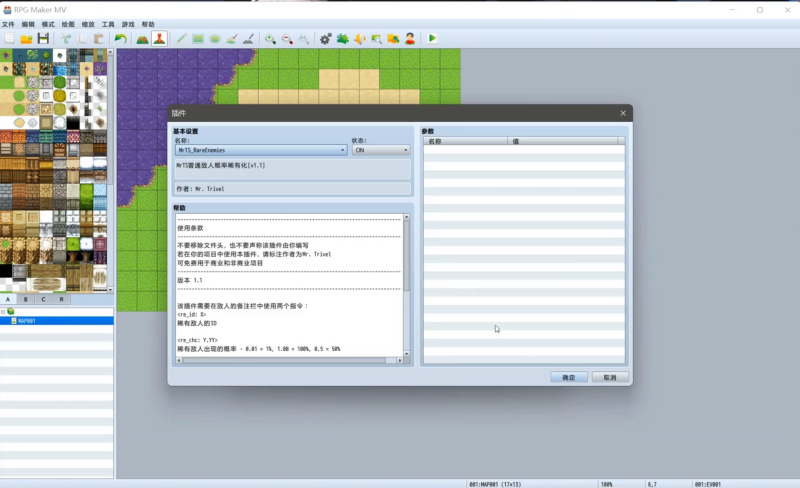The image size is (800, 488).
Task: Click the 取消 button
Action: coord(610,377)
